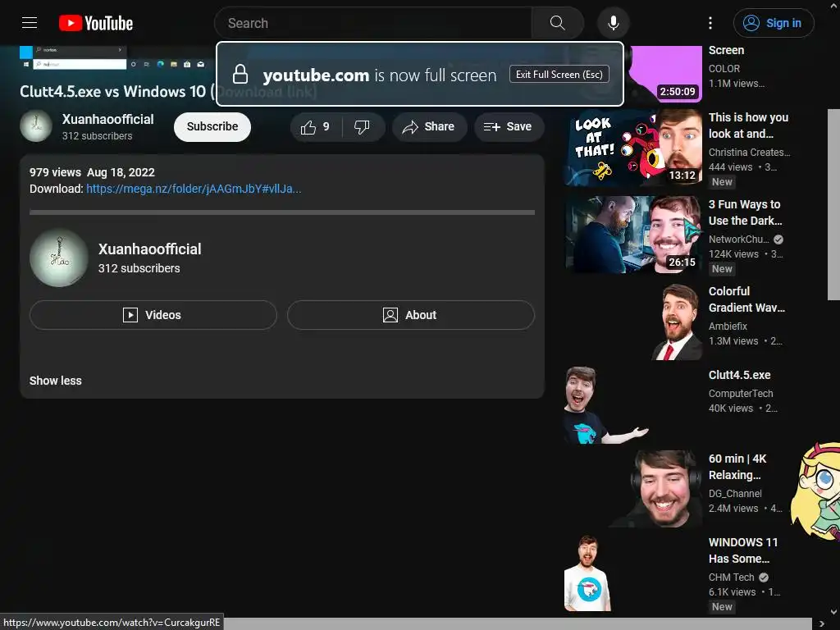The height and width of the screenshot is (630, 840).
Task: Open the hamburger guide menu
Action: coord(30,23)
